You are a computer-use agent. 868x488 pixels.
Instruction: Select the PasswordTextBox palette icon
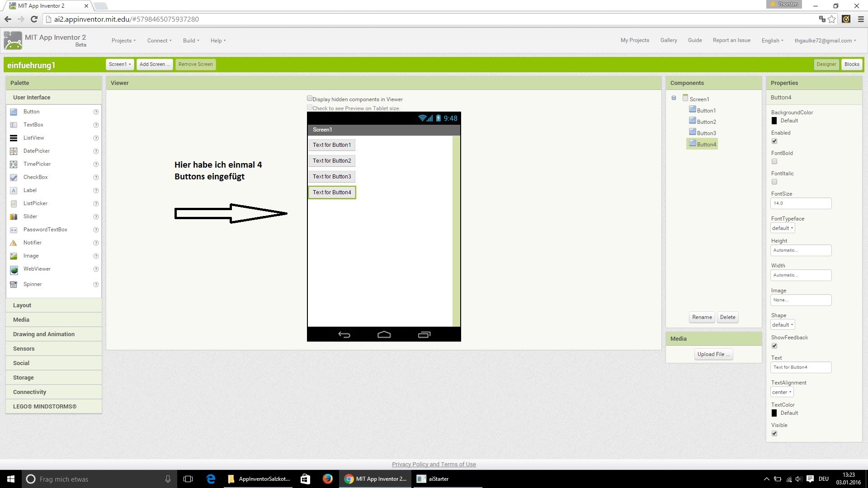14,230
